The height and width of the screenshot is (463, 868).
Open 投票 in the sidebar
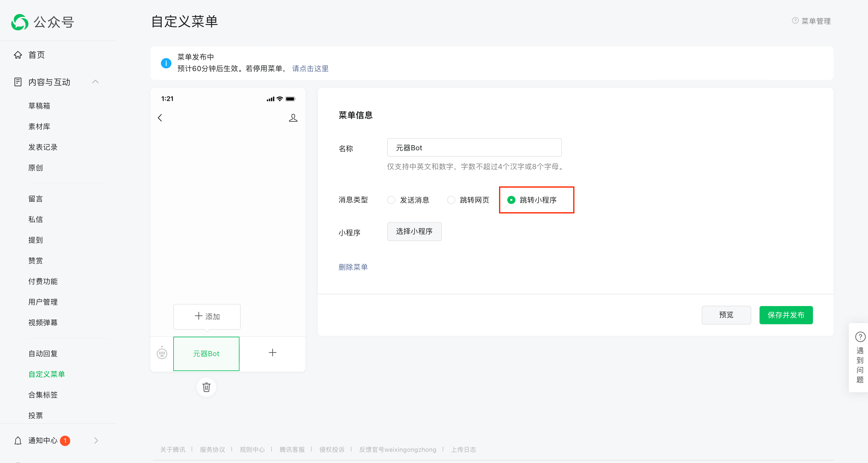click(x=36, y=415)
